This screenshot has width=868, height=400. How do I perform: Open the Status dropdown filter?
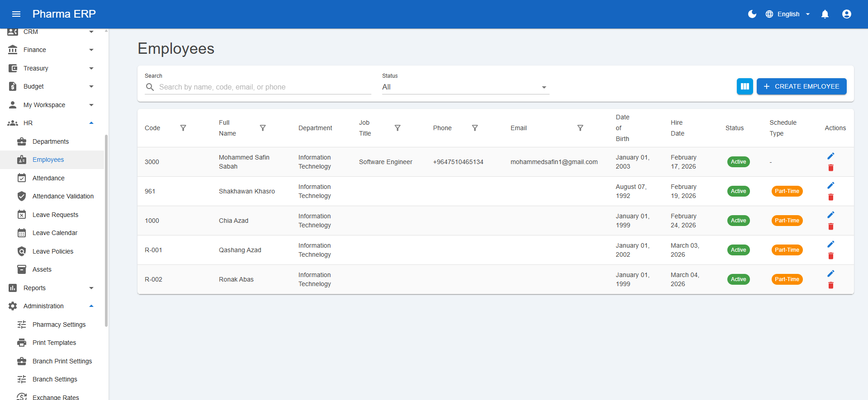click(x=465, y=87)
